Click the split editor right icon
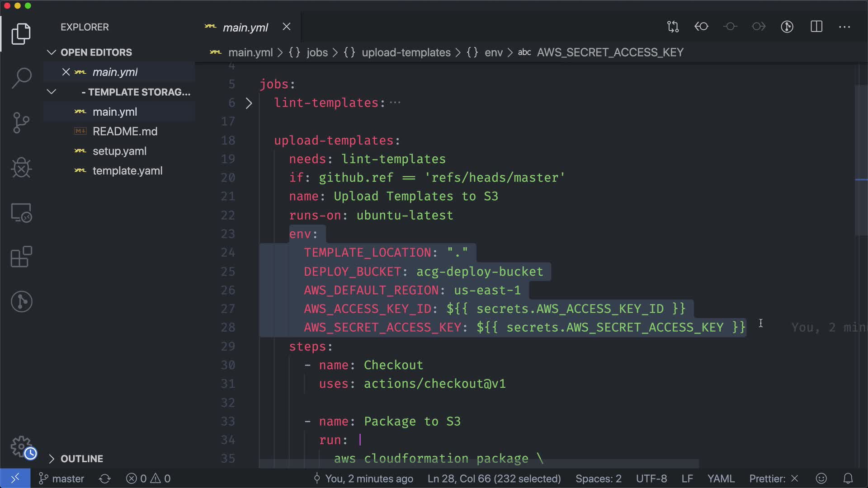868x488 pixels. point(816,27)
